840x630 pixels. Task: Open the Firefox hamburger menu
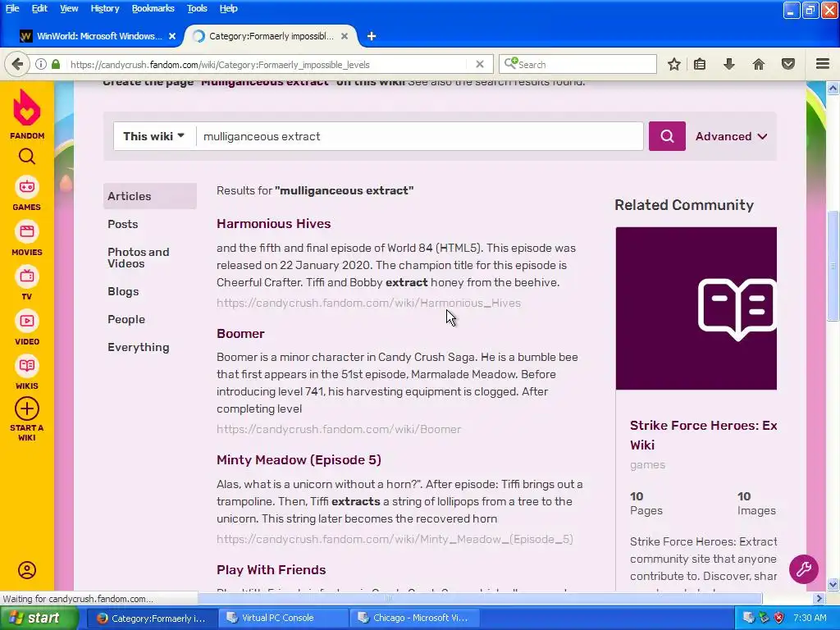[x=823, y=64]
